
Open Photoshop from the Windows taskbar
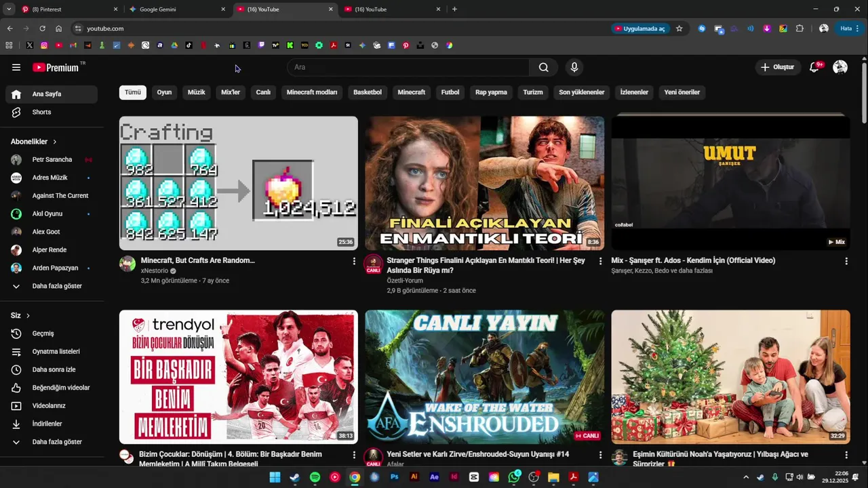point(394,477)
